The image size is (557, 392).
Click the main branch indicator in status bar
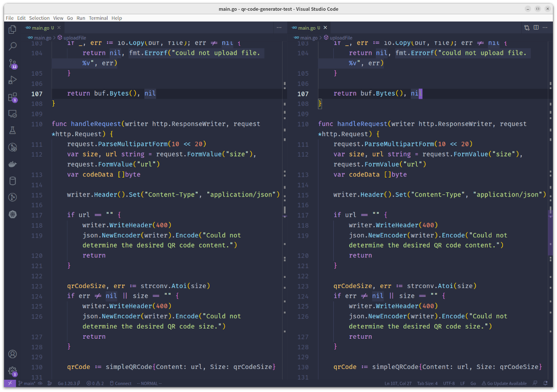(27, 383)
